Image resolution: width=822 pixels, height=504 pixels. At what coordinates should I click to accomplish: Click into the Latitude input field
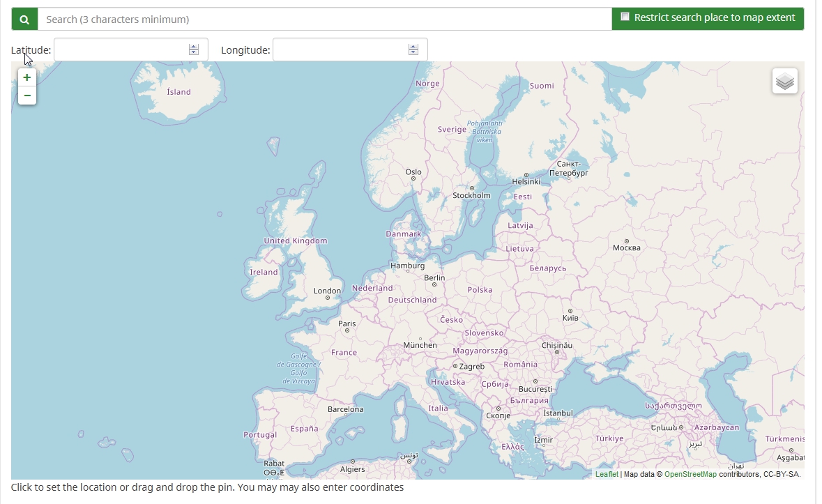tap(120, 50)
